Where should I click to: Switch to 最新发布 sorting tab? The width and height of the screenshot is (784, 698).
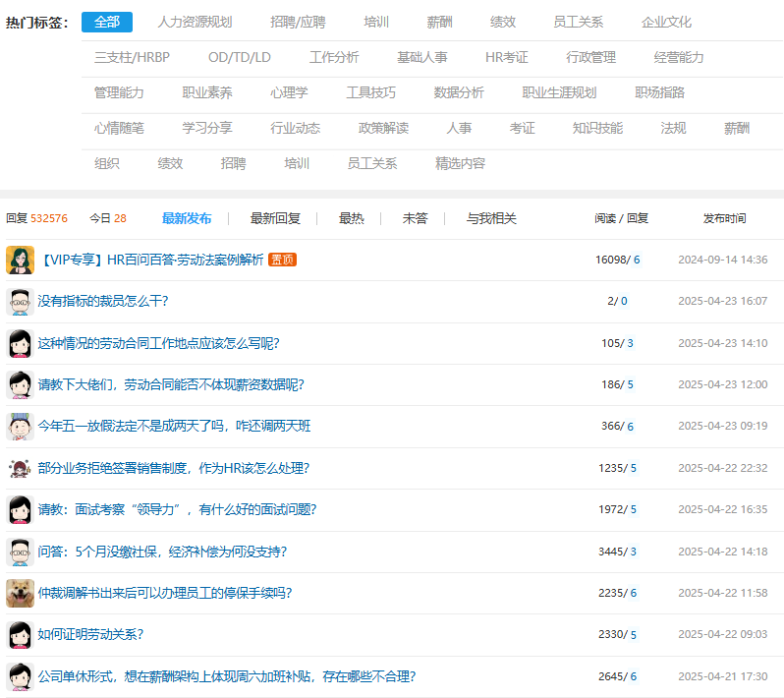point(187,218)
